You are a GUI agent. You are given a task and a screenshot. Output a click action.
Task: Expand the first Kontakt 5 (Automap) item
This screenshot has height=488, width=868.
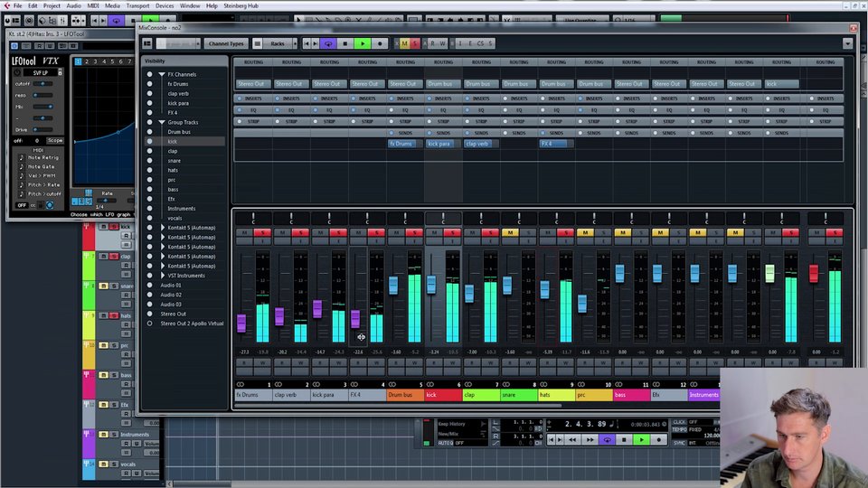click(163, 228)
